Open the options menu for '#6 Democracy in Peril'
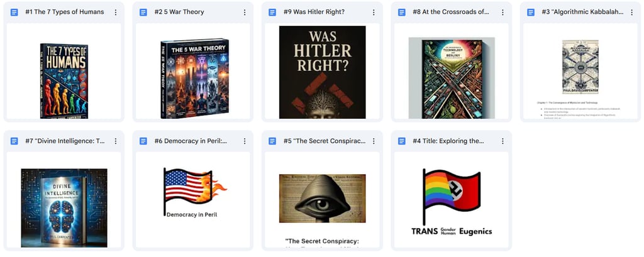 pyautogui.click(x=245, y=141)
